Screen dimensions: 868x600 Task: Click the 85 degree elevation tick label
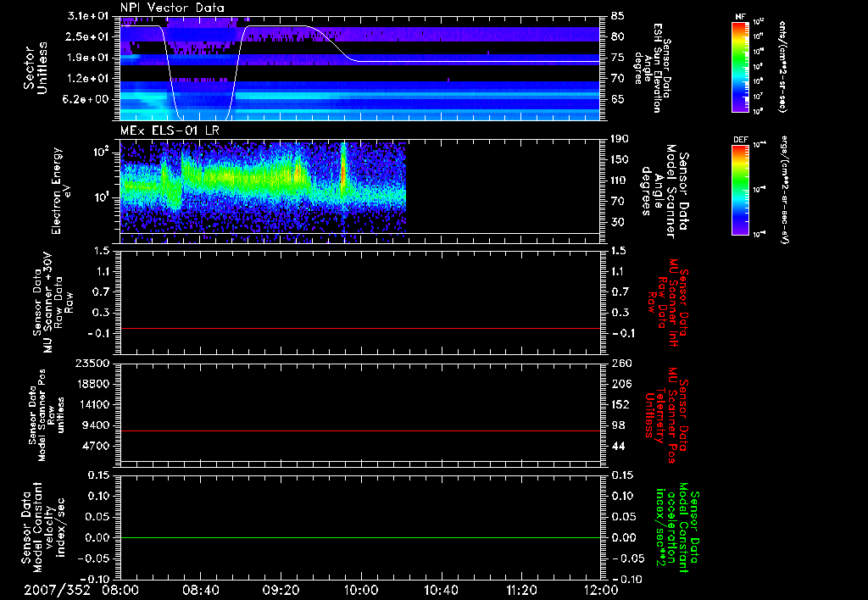click(x=618, y=15)
